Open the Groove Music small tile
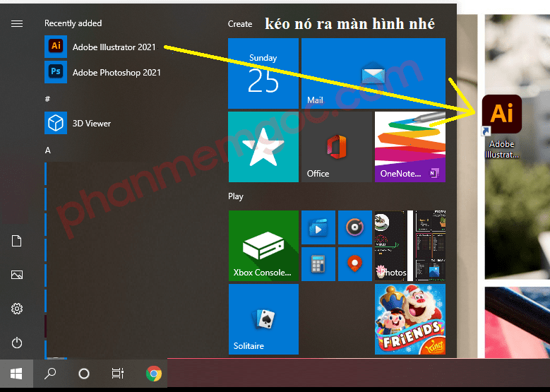Screen dimensions: 550x392 [x=354, y=227]
